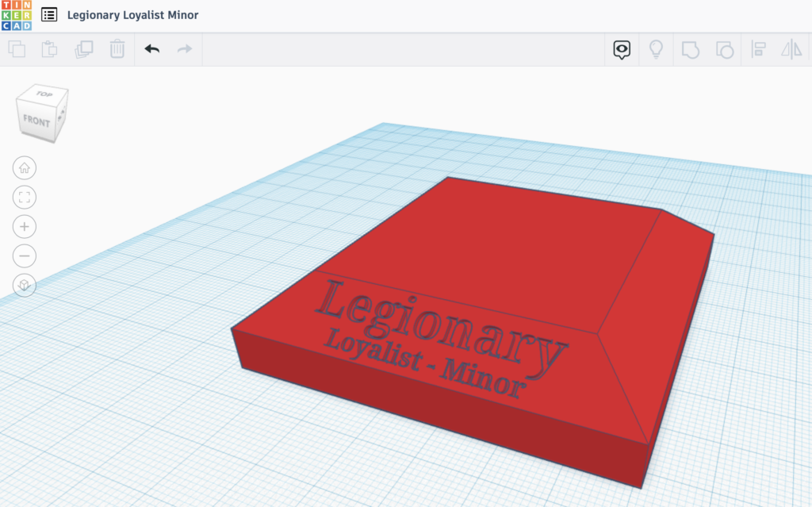
Task: Click the Align tool icon
Action: tap(759, 49)
